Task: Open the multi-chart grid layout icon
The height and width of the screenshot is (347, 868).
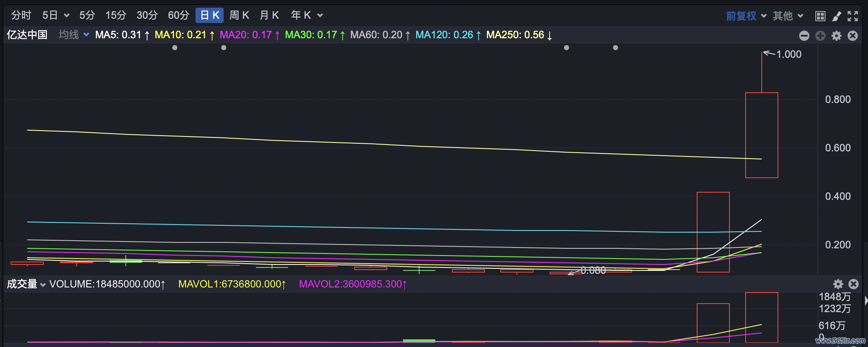Action: pyautogui.click(x=820, y=16)
